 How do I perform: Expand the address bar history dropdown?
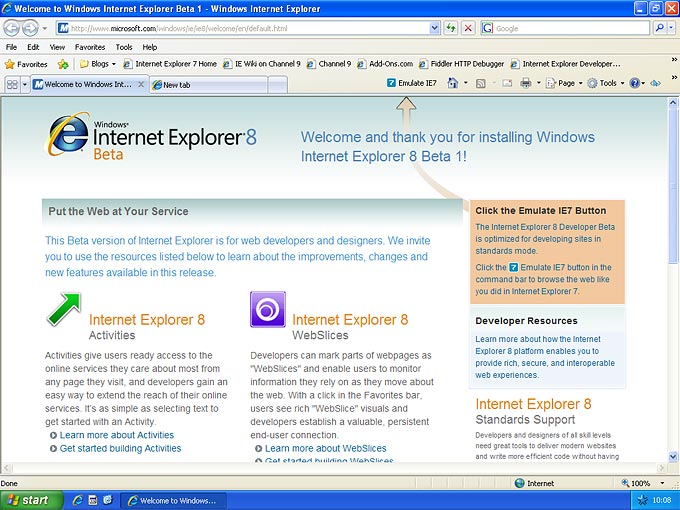pos(435,29)
